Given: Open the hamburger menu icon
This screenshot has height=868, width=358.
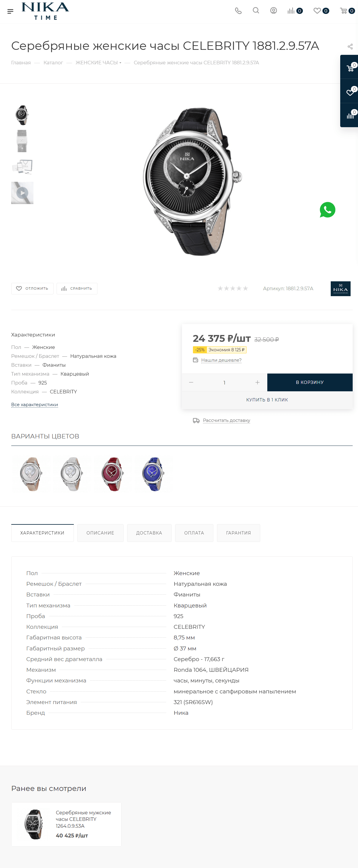Looking at the screenshot, I should pyautogui.click(x=10, y=12).
